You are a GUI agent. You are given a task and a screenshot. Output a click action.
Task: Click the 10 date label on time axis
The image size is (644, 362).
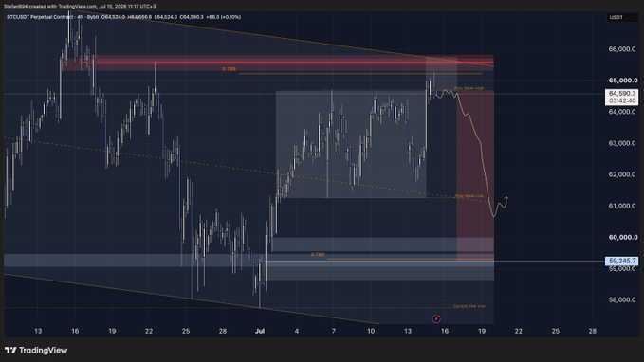coord(371,331)
